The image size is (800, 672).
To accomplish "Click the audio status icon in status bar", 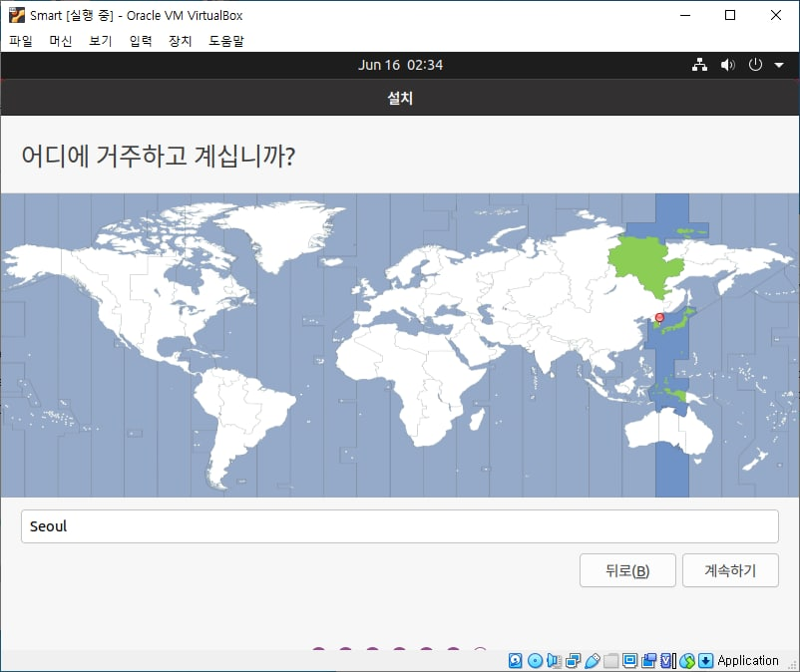I will tap(554, 661).
